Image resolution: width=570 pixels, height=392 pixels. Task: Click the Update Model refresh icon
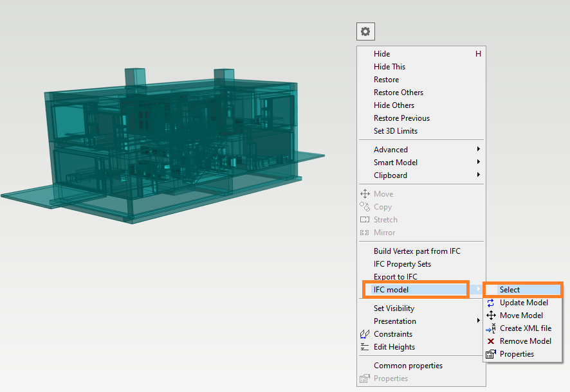tap(491, 303)
